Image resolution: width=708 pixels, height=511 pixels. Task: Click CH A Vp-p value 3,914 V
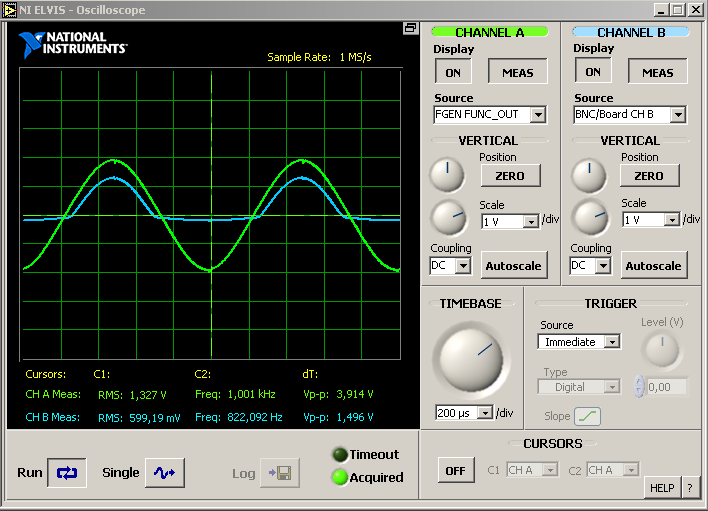click(355, 394)
